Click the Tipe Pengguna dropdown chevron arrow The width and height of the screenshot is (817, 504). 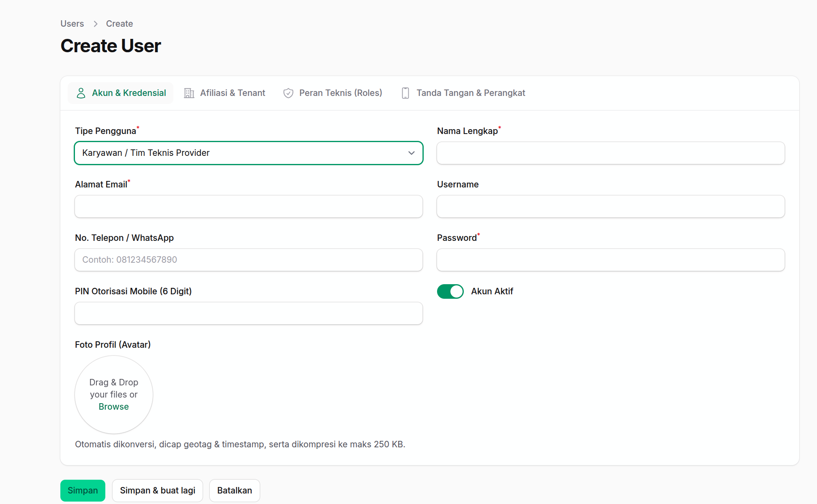[x=412, y=153]
